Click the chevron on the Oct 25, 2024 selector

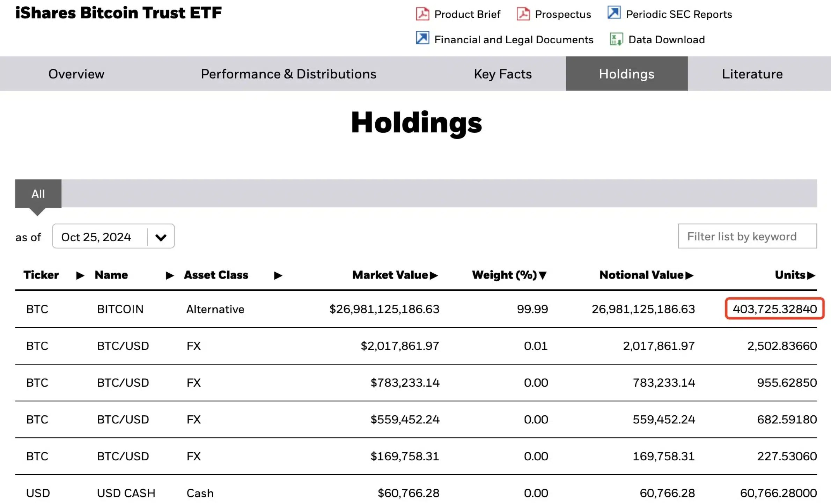pos(161,236)
